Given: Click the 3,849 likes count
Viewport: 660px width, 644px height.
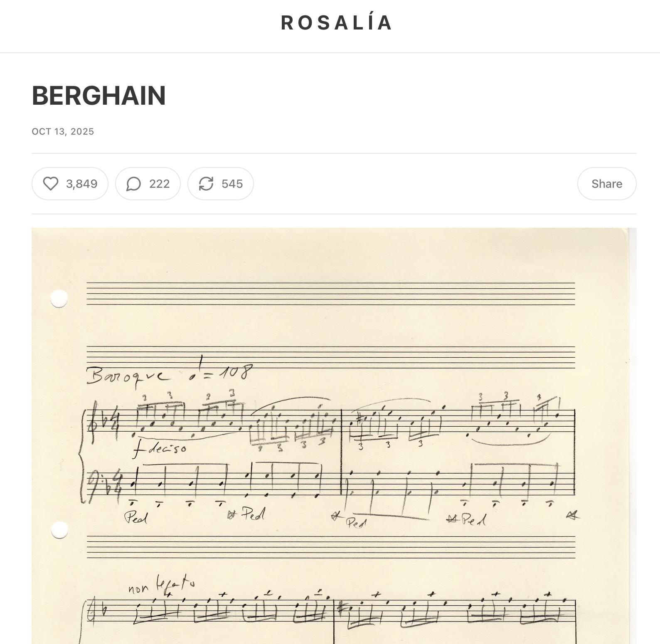Looking at the screenshot, I should coord(81,184).
